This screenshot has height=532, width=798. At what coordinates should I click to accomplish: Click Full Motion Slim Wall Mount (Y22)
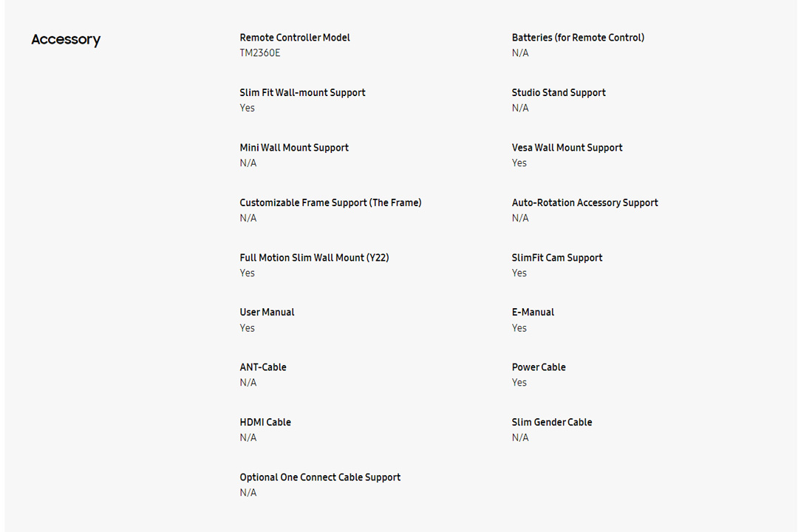(314, 258)
